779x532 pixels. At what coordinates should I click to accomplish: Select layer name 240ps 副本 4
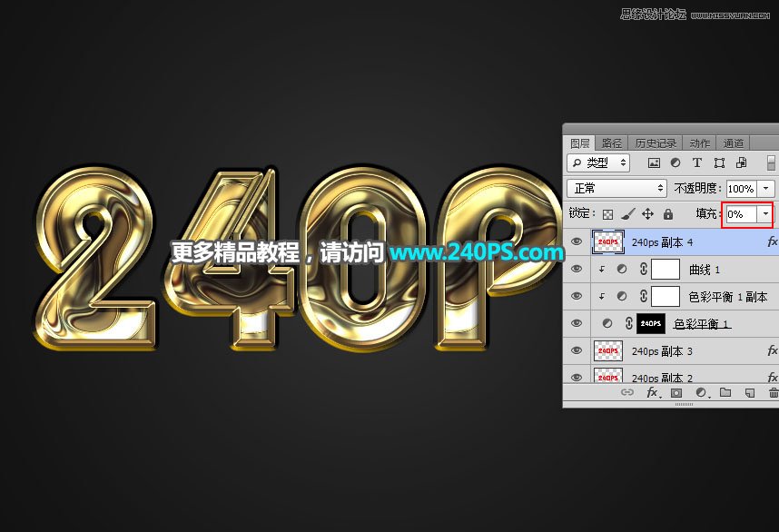pos(662,241)
